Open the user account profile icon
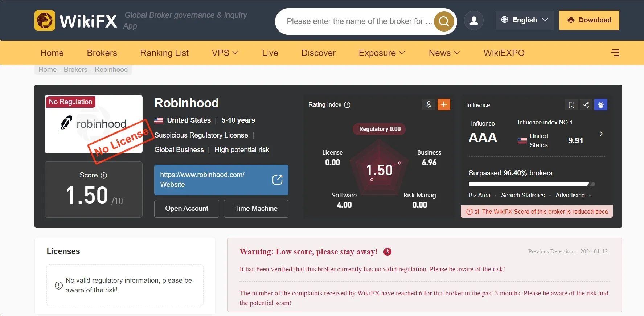 point(474,20)
